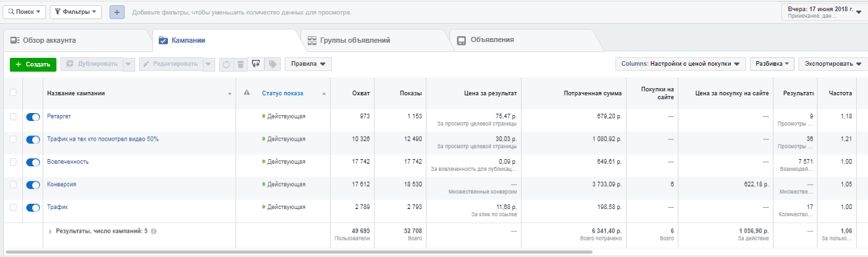The width and height of the screenshot is (868, 257).
Task: Check the Трафик row checkbox
Action: click(x=13, y=208)
